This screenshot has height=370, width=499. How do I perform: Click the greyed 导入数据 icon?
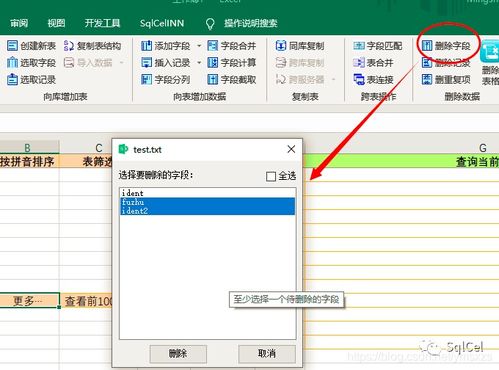tap(69, 63)
